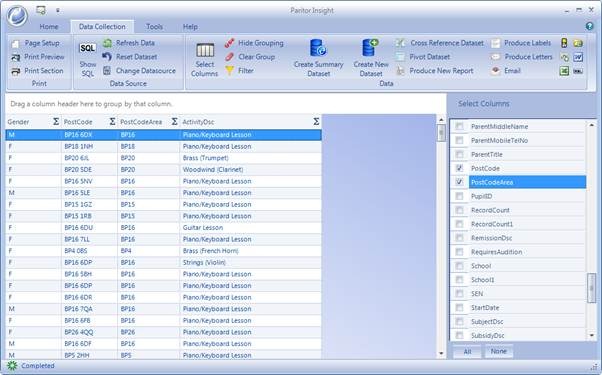Screen dimensions: 602x375
Task: Click Create New Dataset icon
Action: coord(370,48)
